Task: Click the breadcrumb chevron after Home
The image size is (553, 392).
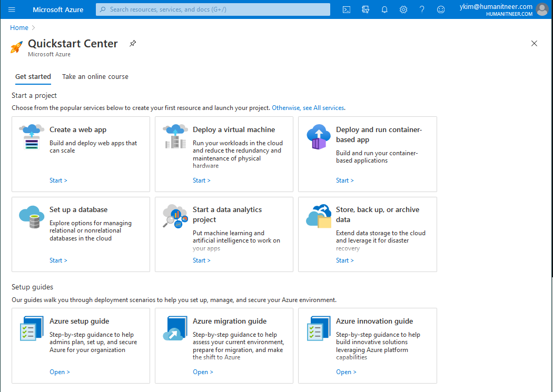Action: (x=34, y=27)
